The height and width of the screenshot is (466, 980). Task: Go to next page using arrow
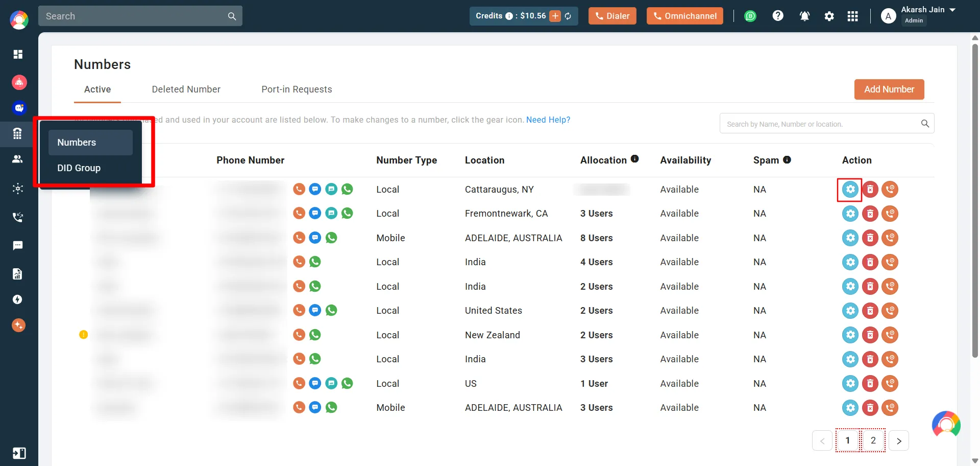click(898, 441)
